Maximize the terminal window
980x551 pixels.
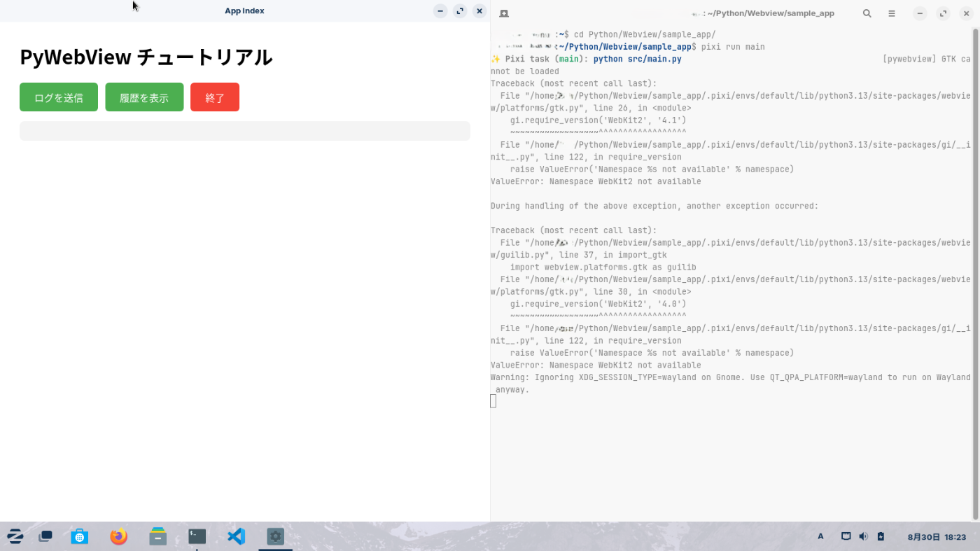tap(943, 13)
